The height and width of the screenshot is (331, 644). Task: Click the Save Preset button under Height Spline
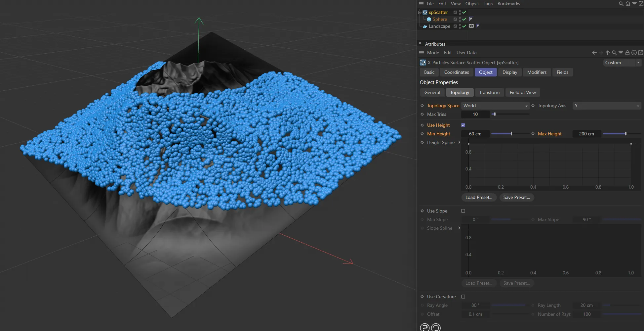coord(516,197)
